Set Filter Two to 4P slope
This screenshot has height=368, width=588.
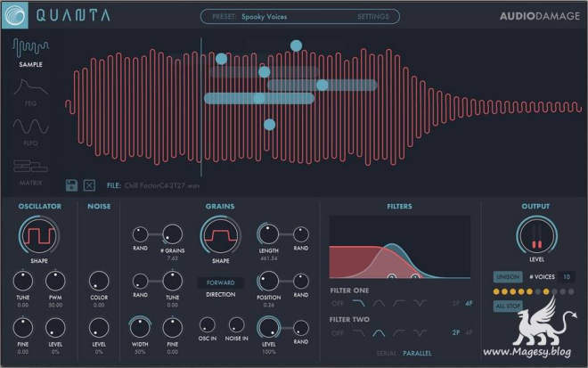(x=469, y=332)
